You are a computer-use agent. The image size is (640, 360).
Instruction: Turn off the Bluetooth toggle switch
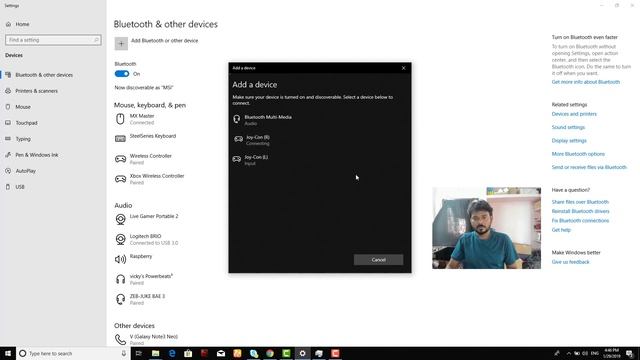pyautogui.click(x=122, y=74)
